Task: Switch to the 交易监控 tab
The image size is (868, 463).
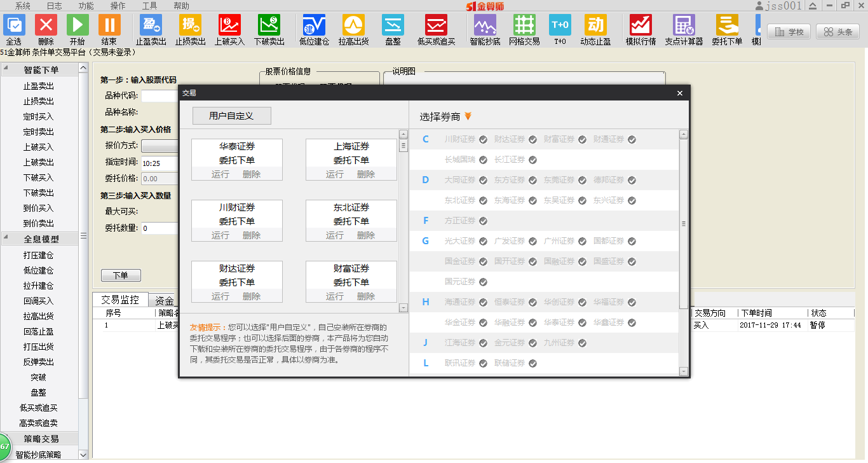Action: pos(120,300)
